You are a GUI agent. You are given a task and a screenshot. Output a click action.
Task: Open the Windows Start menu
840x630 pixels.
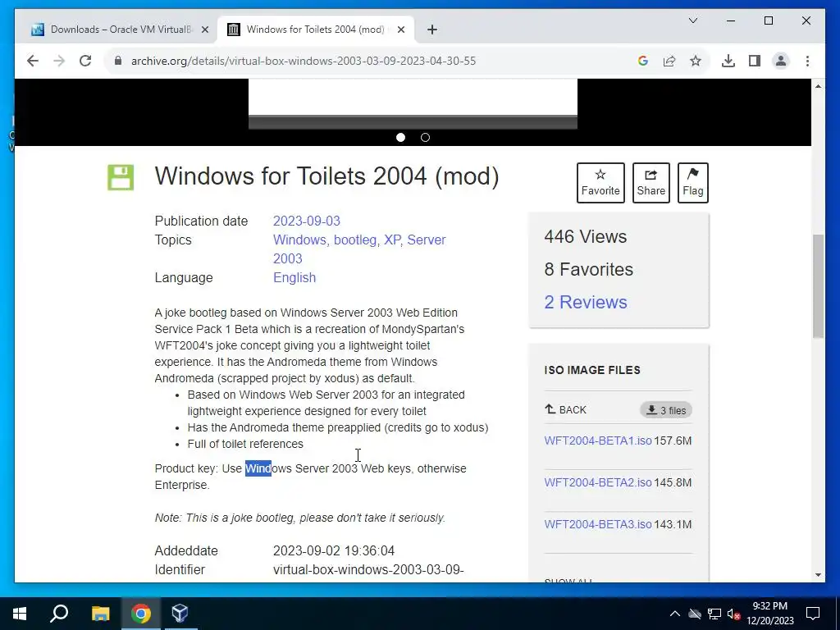[20, 614]
